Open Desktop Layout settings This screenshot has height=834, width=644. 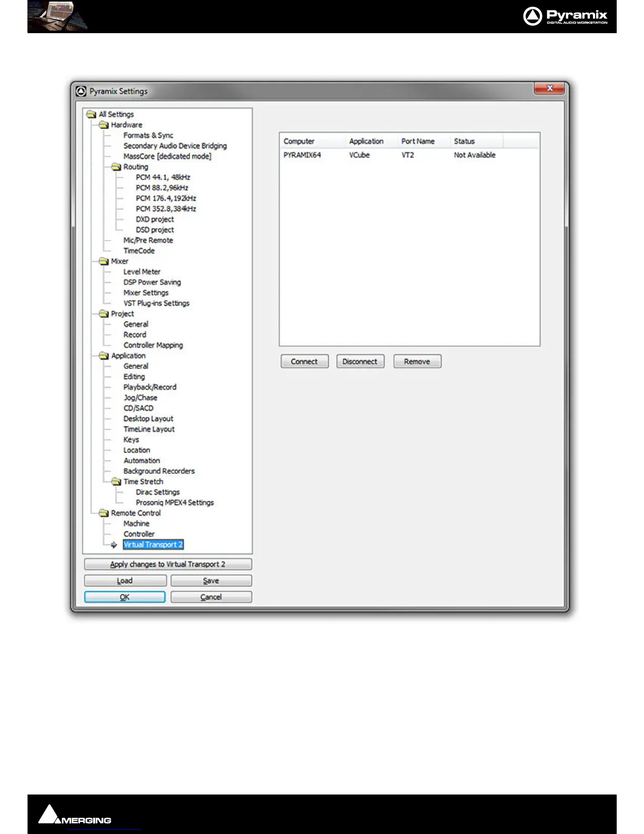tap(148, 419)
